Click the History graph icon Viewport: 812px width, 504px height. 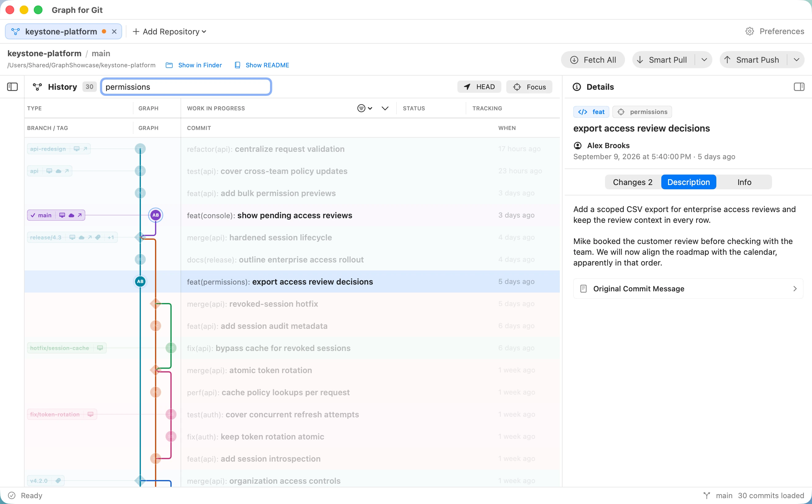(x=37, y=87)
